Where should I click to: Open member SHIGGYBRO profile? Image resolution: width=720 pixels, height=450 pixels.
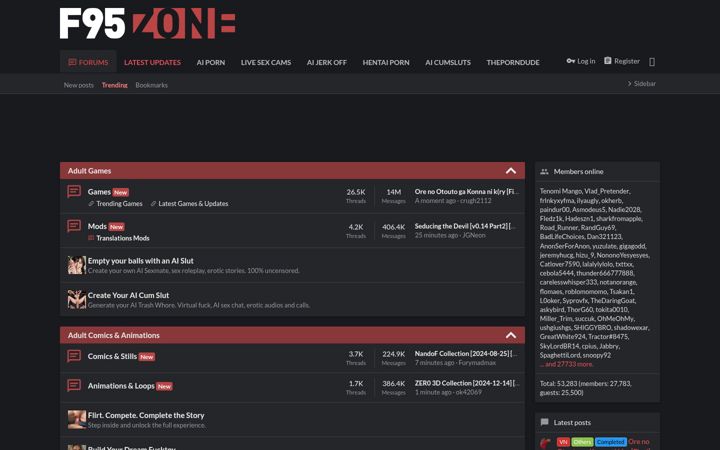coord(592,327)
